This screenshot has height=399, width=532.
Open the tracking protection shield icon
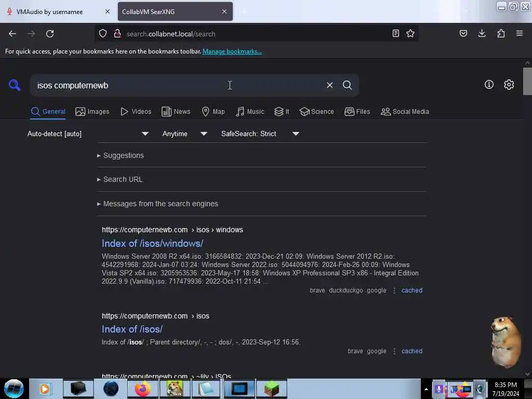click(103, 34)
